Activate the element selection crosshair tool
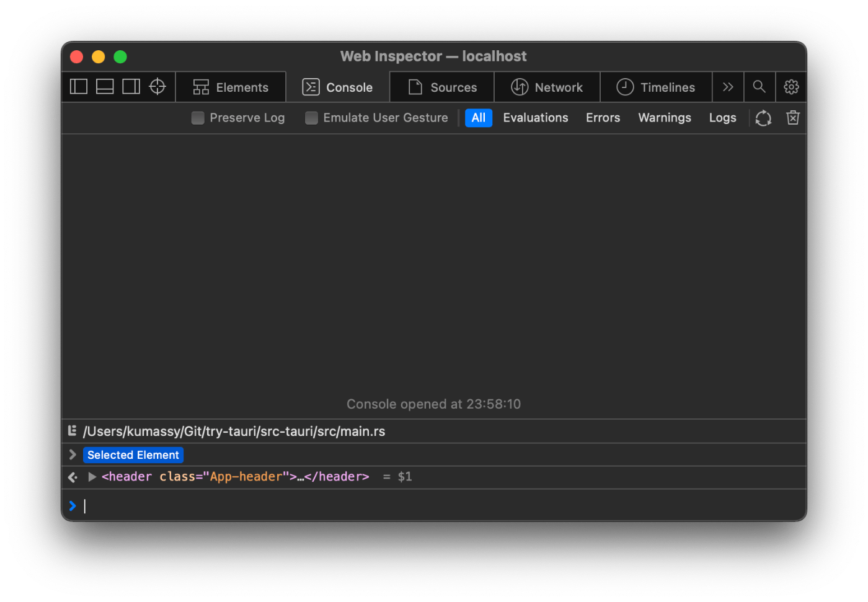This screenshot has height=602, width=868. pos(157,87)
